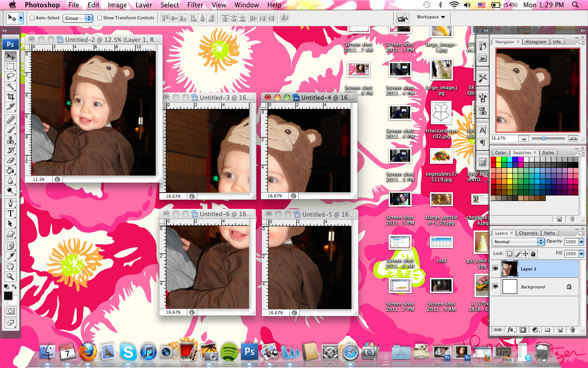The height and width of the screenshot is (368, 588).
Task: Link layers icon in Layers panel
Action: point(497,329)
